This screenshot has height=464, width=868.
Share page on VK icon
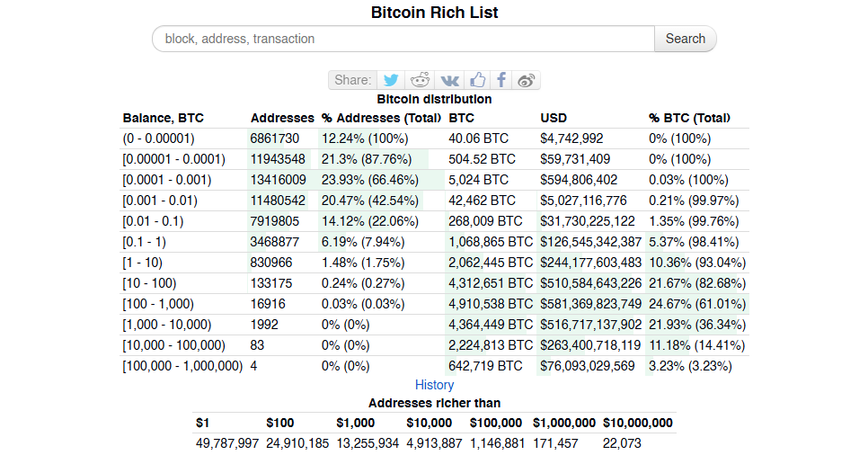[x=449, y=80]
